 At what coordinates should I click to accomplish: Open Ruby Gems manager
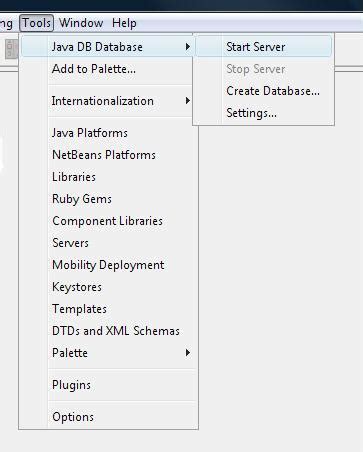[107, 199]
